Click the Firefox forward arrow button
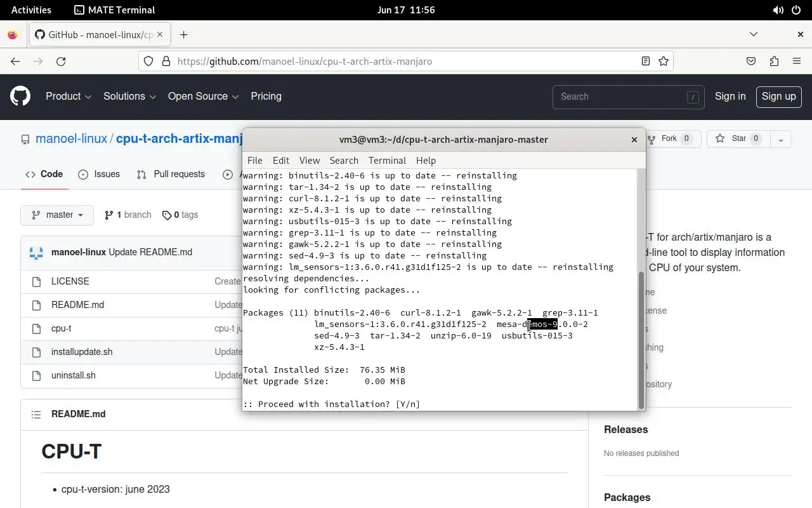This screenshot has width=812, height=508. (38, 62)
